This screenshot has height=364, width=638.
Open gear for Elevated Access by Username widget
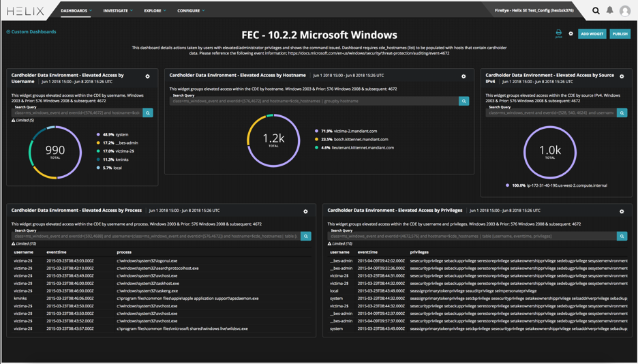coord(148,76)
